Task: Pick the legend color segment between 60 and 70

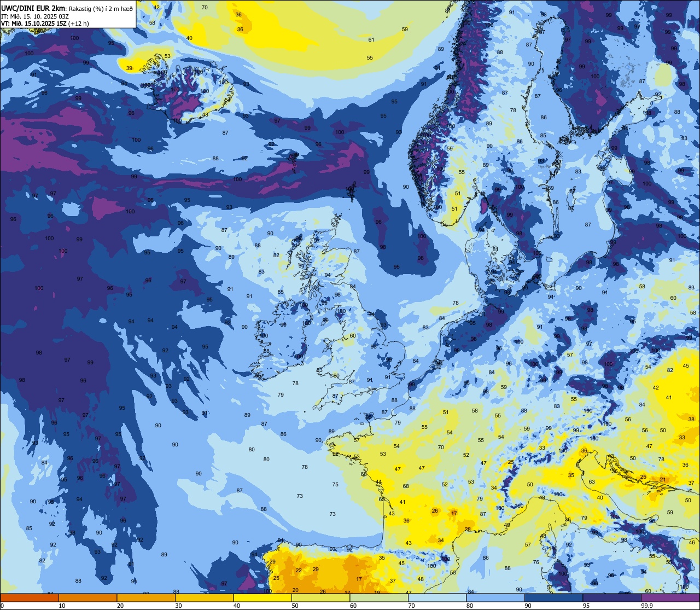Action: (x=379, y=597)
